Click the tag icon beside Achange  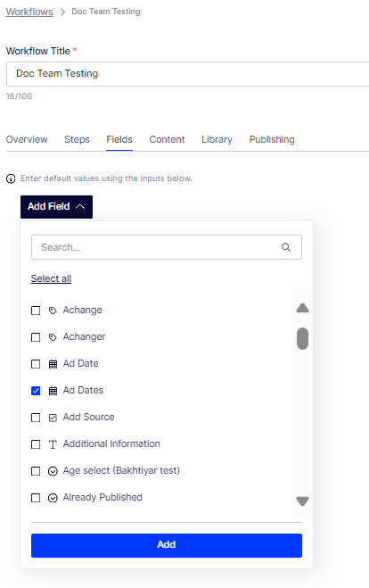tap(53, 311)
